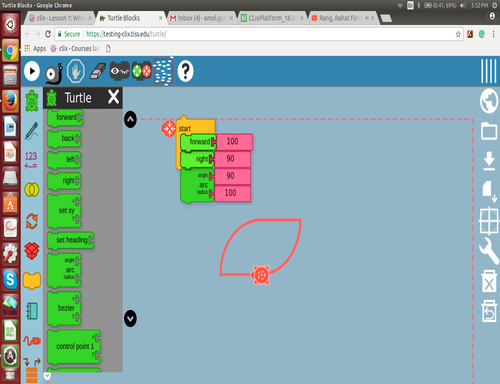
Task: Save project with download arrow icon
Action: pyautogui.click(x=489, y=161)
